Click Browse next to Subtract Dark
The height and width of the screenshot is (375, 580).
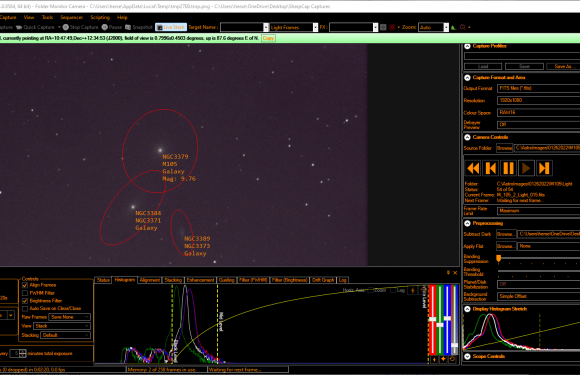pos(506,234)
